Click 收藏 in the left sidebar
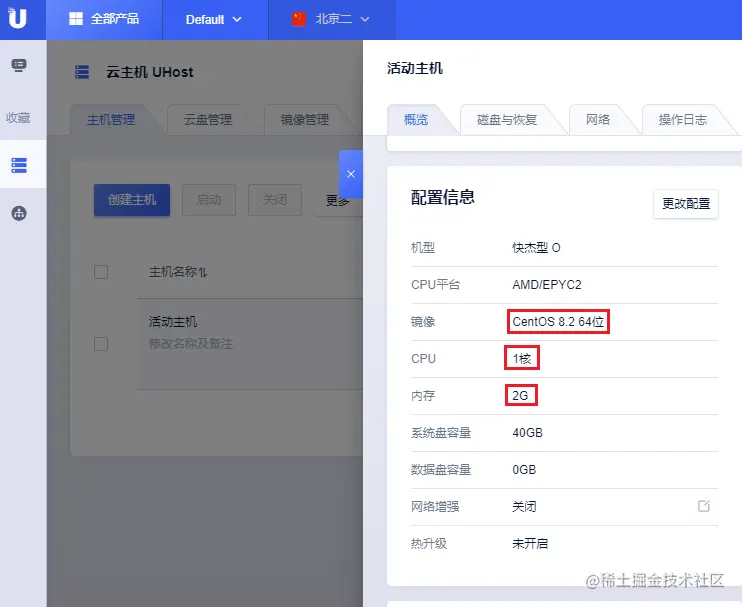Screen dimensions: 742x607 tap(18, 117)
